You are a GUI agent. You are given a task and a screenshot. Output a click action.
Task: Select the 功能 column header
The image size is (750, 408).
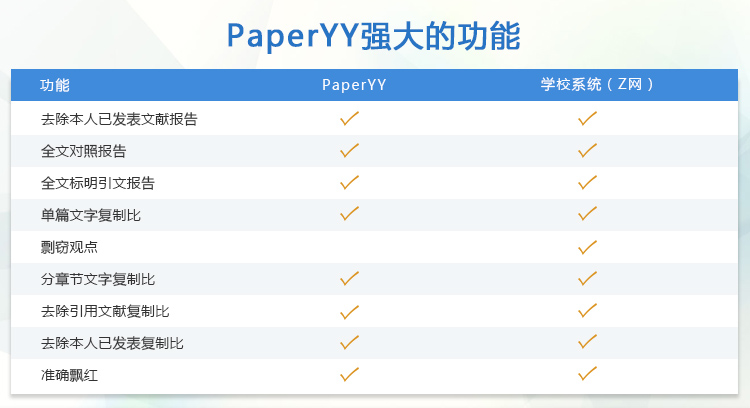55,85
